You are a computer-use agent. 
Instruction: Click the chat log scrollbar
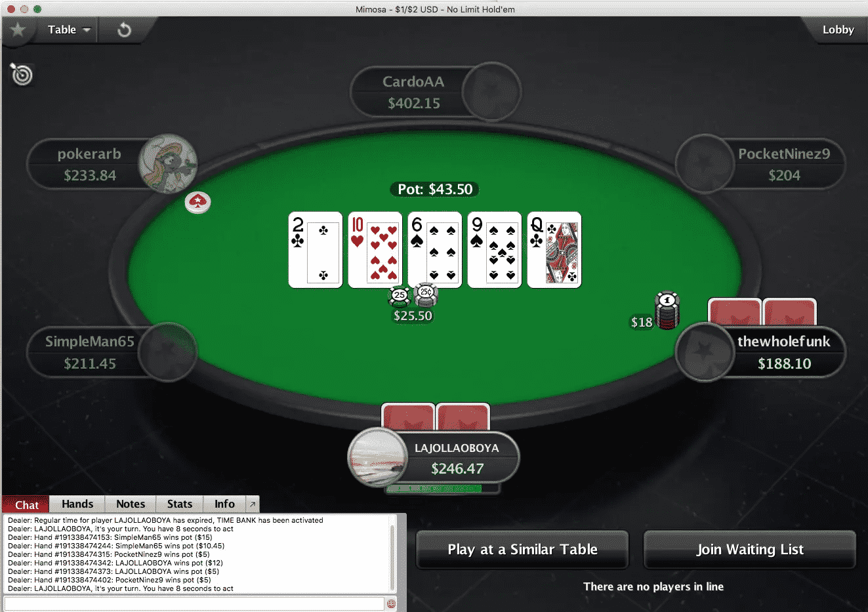(x=392, y=555)
